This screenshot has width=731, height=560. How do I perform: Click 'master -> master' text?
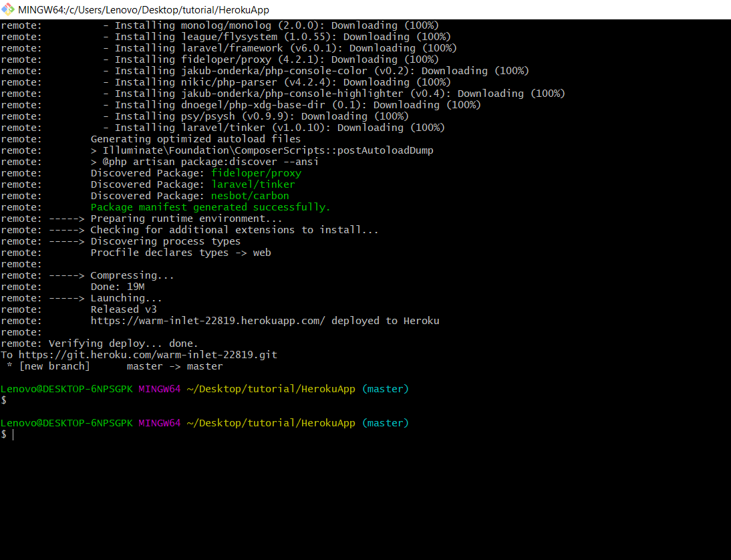click(x=175, y=366)
